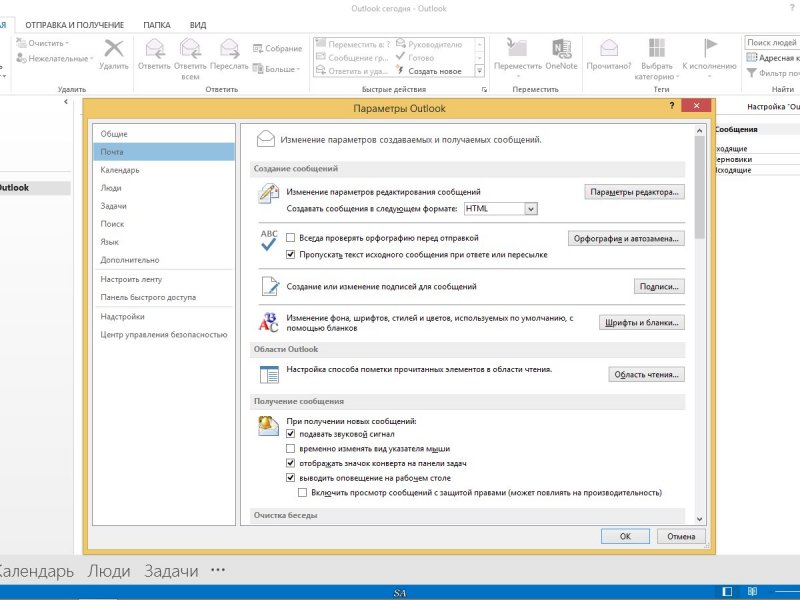Open the OneNote ribbon icon
The height and width of the screenshot is (600, 800).
561,48
